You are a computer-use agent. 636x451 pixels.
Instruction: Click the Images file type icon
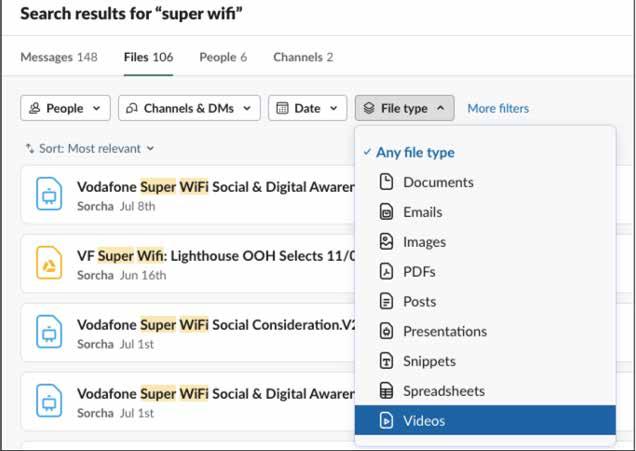[386, 242]
